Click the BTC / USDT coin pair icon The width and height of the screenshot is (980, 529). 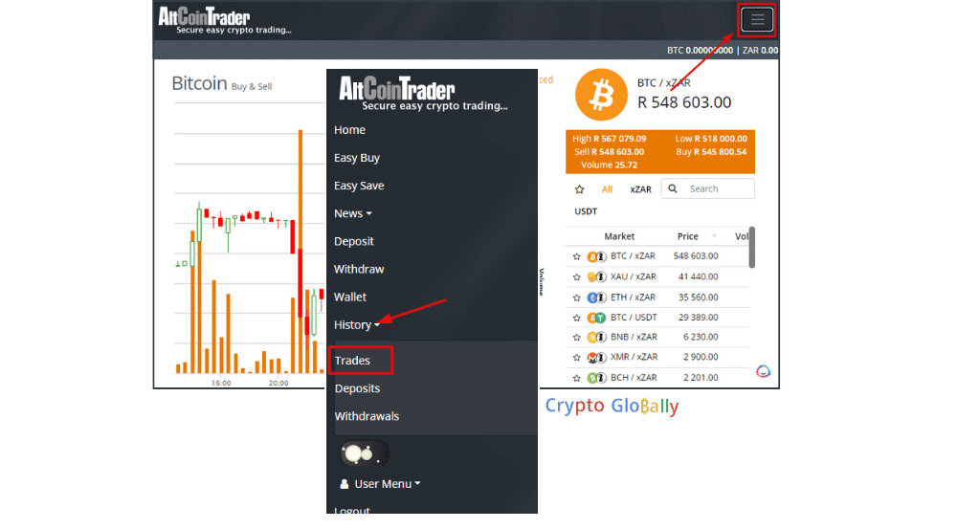click(x=596, y=318)
